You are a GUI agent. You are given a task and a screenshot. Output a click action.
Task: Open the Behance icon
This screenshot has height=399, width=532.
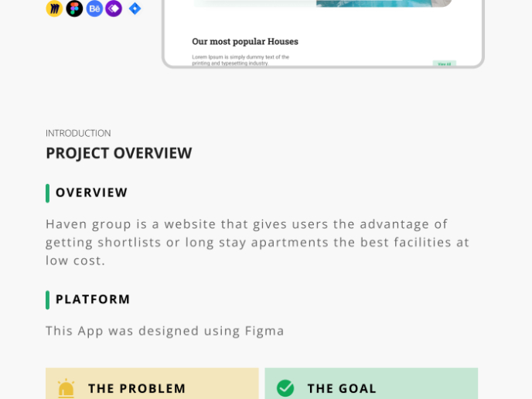pyautogui.click(x=94, y=9)
